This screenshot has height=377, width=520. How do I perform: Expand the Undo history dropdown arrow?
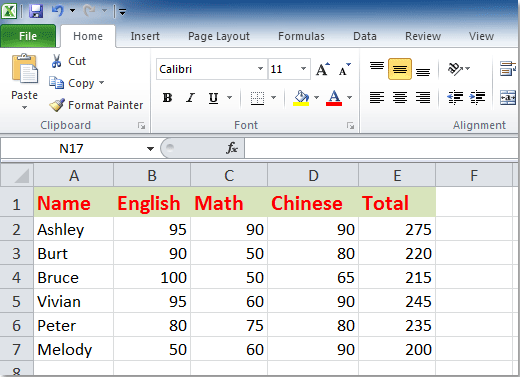[72, 11]
